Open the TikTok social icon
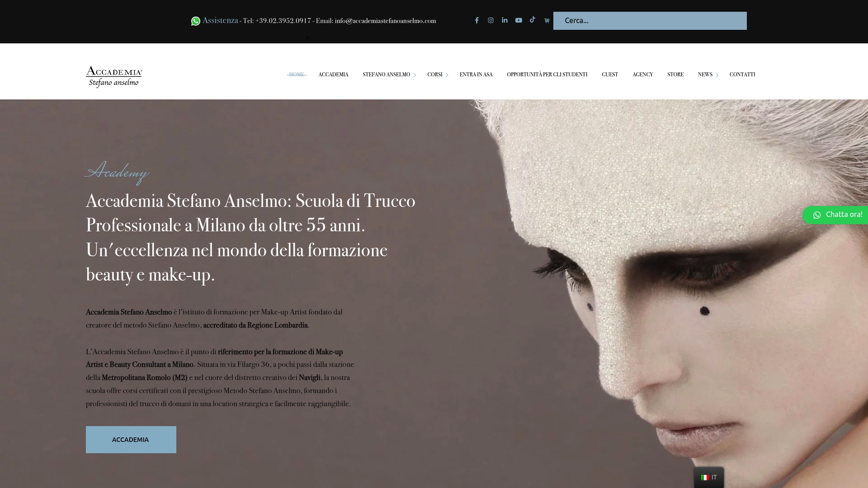Screen dimensions: 868x488 coord(533,20)
